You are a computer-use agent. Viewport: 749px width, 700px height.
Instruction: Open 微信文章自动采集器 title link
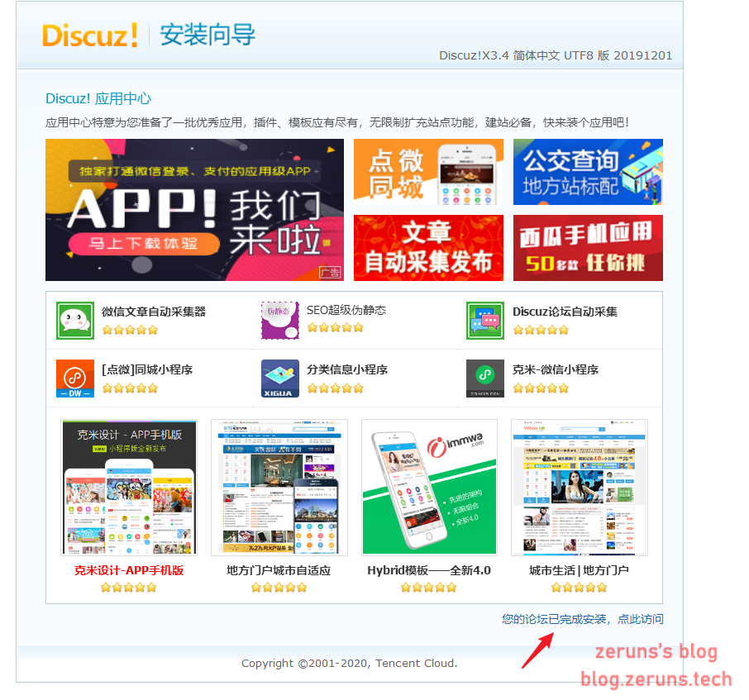154,312
